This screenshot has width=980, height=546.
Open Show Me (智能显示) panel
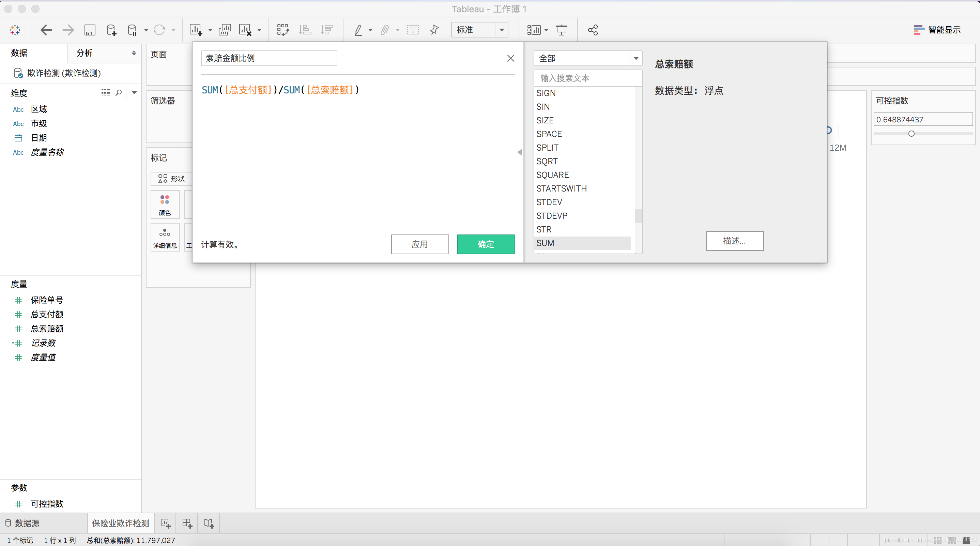point(937,30)
